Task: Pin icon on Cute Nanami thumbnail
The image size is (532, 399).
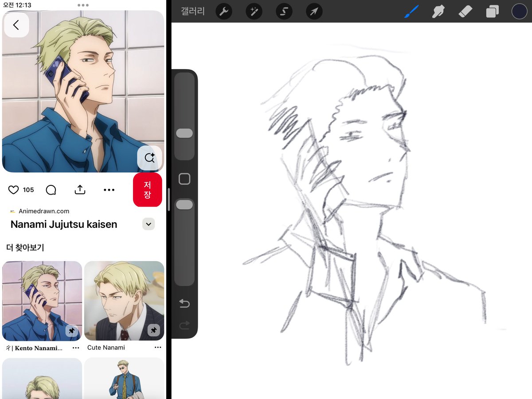Action: pos(153,331)
